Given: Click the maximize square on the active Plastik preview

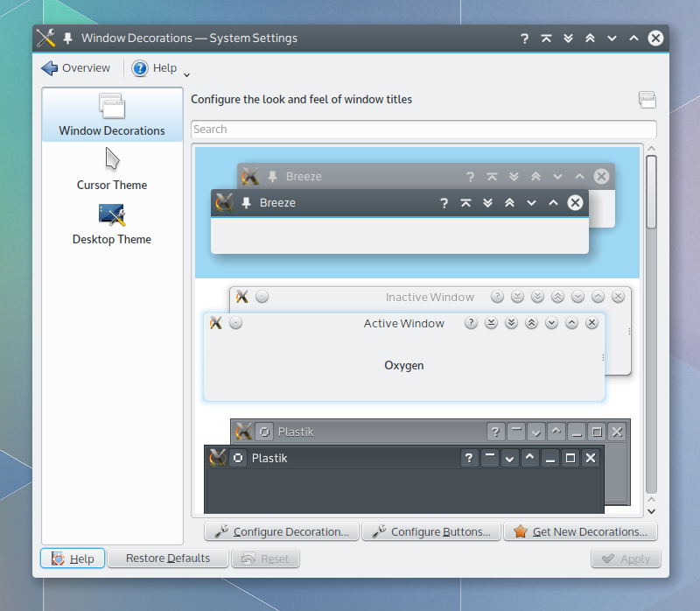Looking at the screenshot, I should (570, 459).
